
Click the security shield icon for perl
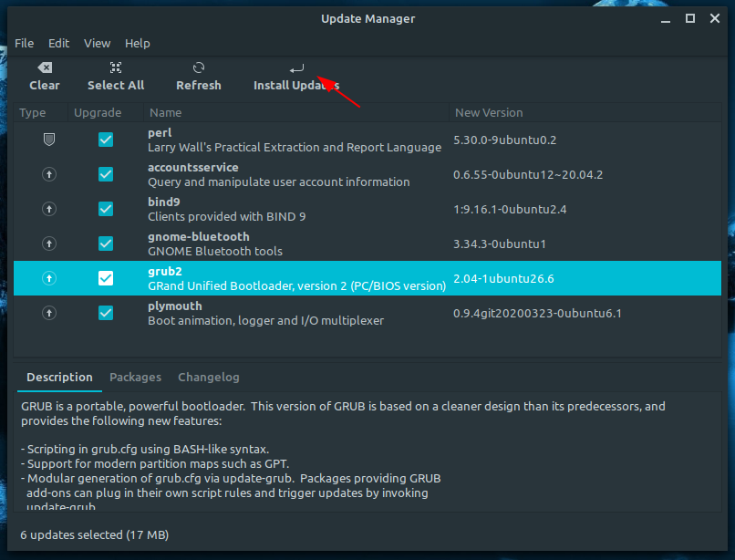tap(49, 140)
